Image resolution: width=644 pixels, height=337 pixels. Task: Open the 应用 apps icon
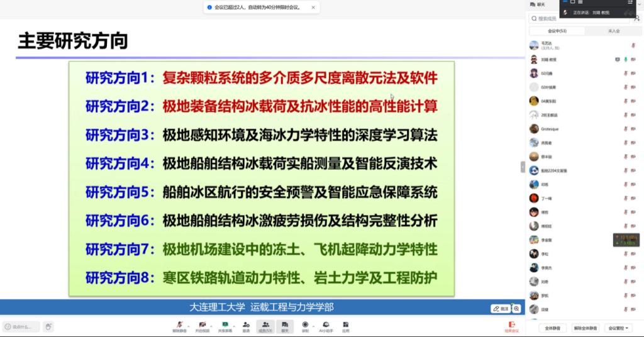345,324
